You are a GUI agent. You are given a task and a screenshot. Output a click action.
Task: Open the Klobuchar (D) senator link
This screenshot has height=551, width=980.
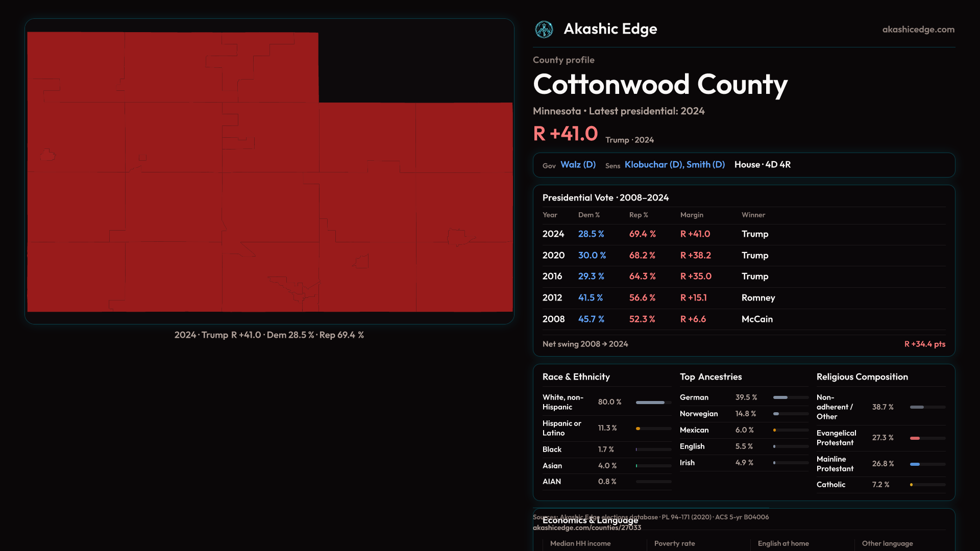pyautogui.click(x=653, y=165)
